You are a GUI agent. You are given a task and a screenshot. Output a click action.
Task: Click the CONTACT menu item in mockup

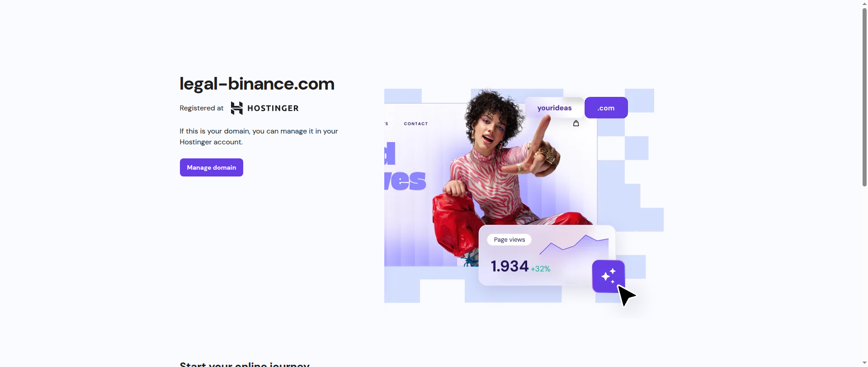point(416,124)
